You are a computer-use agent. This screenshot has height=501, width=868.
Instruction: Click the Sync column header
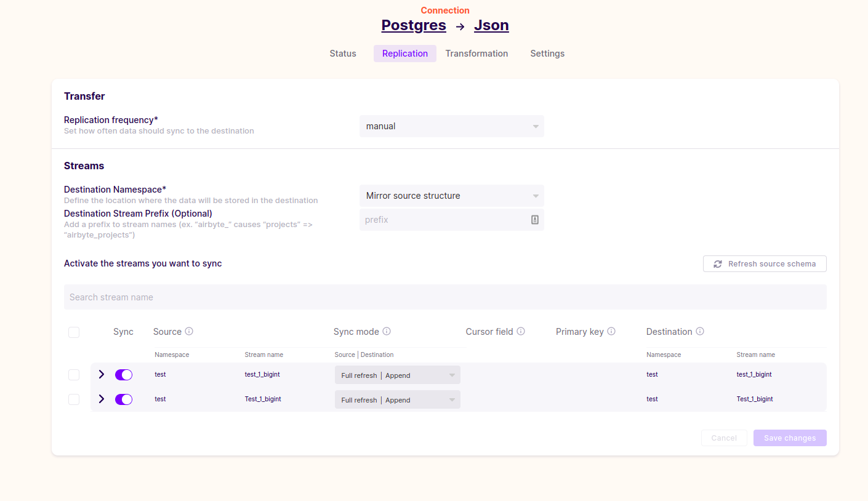click(x=123, y=332)
